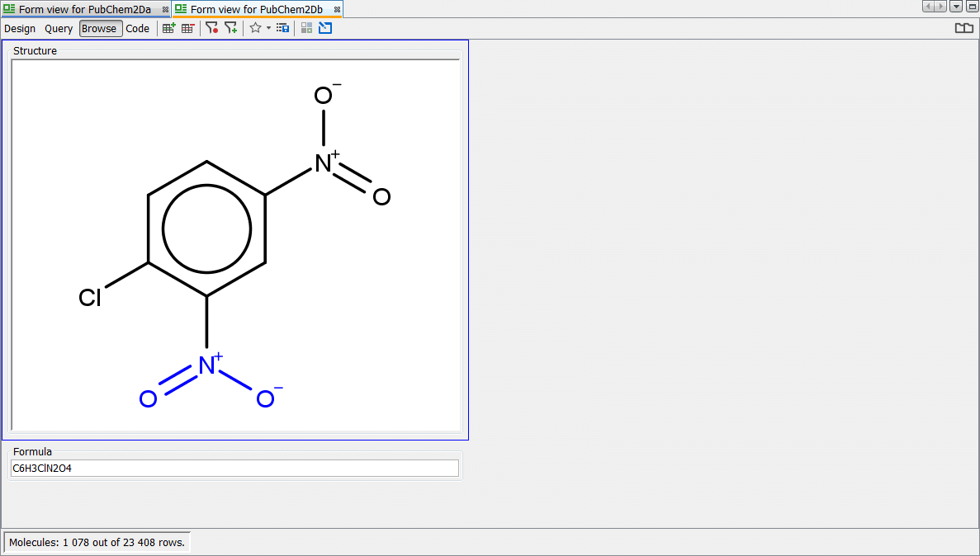This screenshot has height=556, width=980.
Task: Close the PubChem2Db form view tab
Action: pos(337,10)
